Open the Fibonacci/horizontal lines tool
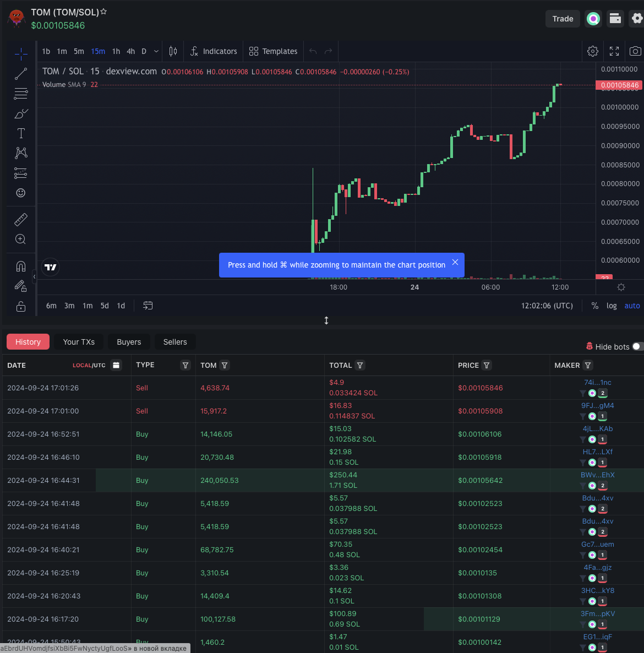Image resolution: width=644 pixels, height=653 pixels. click(x=21, y=94)
